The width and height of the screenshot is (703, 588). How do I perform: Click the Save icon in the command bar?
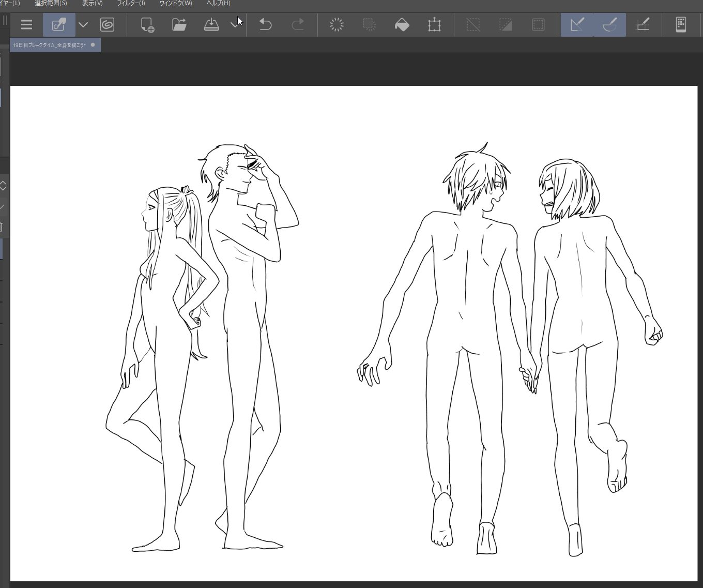211,25
